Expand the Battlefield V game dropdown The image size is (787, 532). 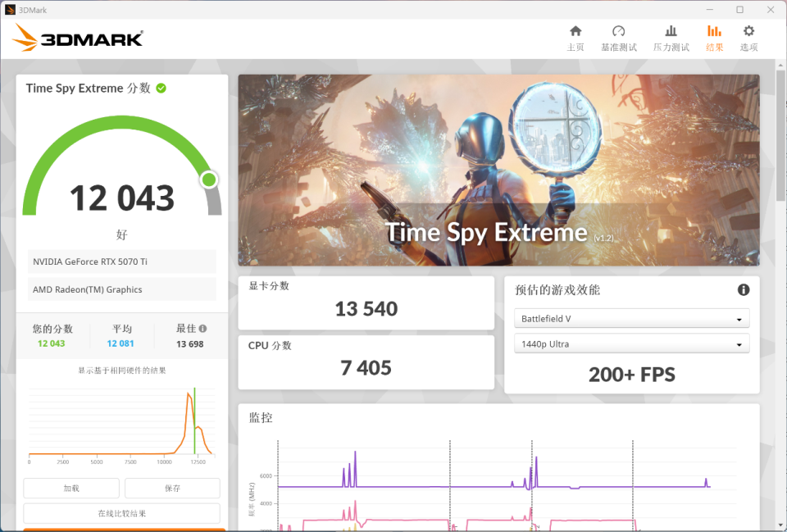[631, 318]
